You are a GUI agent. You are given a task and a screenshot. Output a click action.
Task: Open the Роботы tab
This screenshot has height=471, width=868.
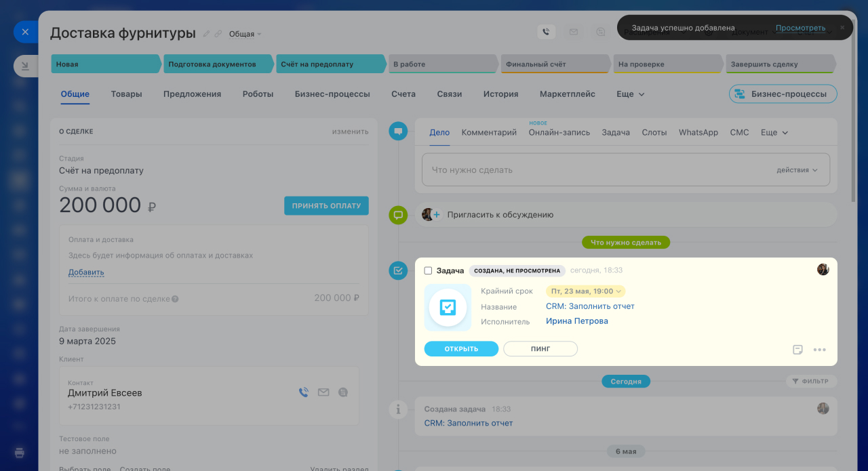258,94
